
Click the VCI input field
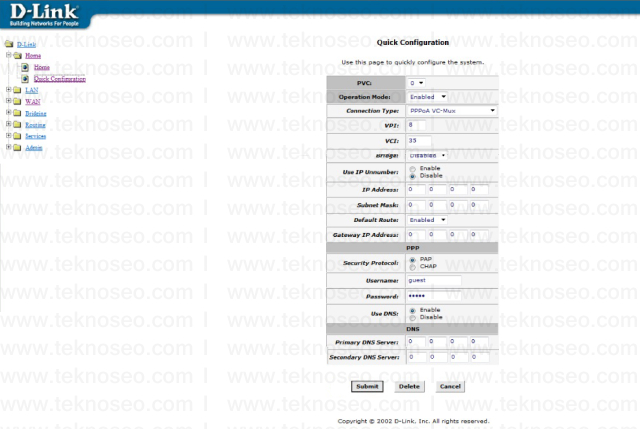click(419, 141)
